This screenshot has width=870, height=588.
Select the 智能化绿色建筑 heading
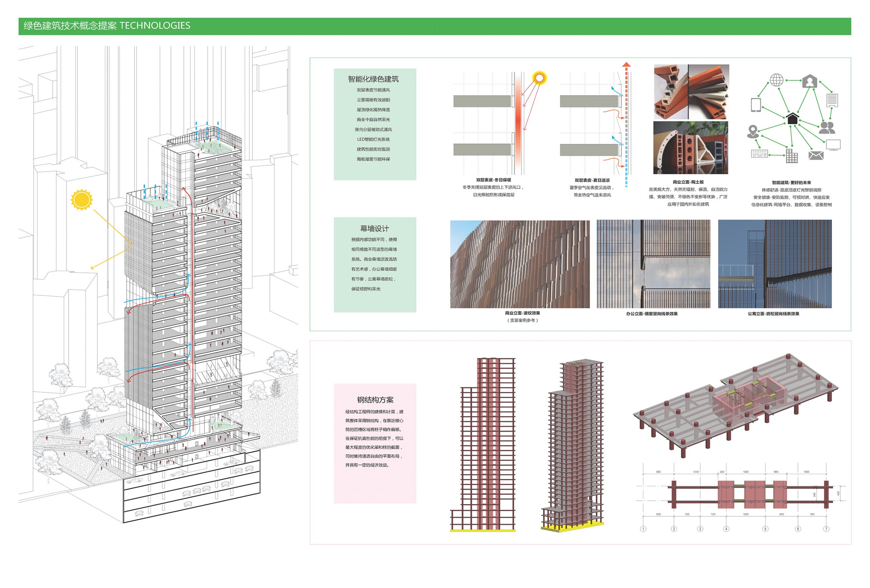coord(373,79)
